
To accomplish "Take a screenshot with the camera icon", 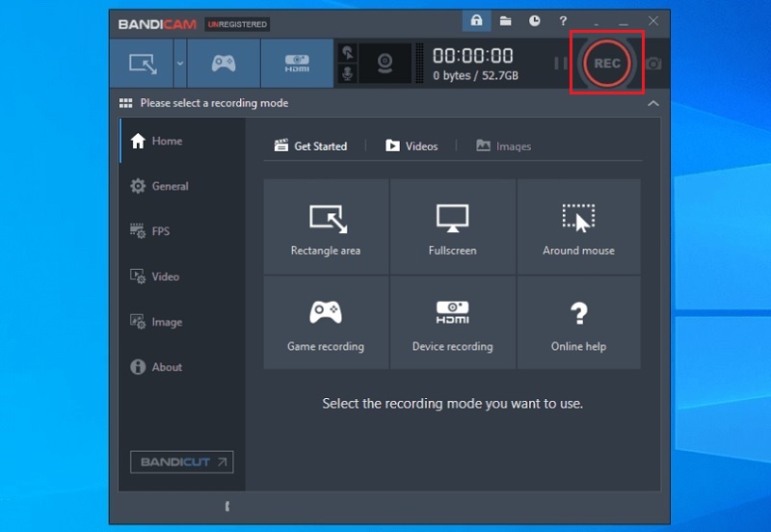I will pos(654,64).
